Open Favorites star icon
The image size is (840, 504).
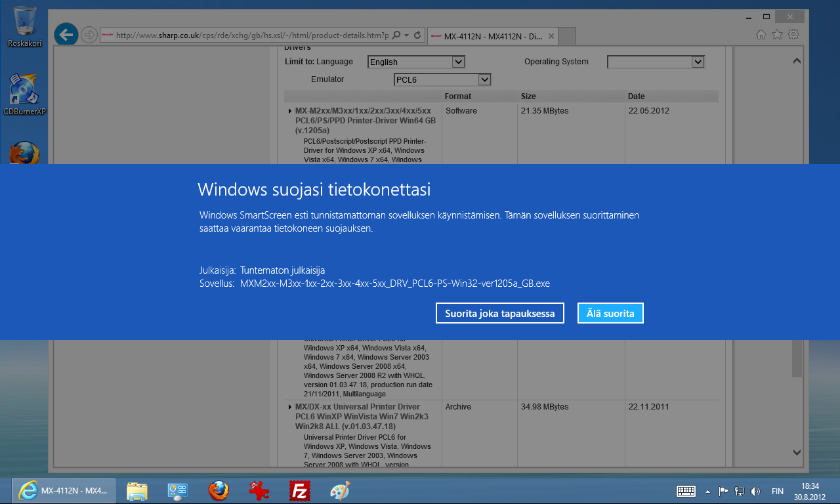778,34
